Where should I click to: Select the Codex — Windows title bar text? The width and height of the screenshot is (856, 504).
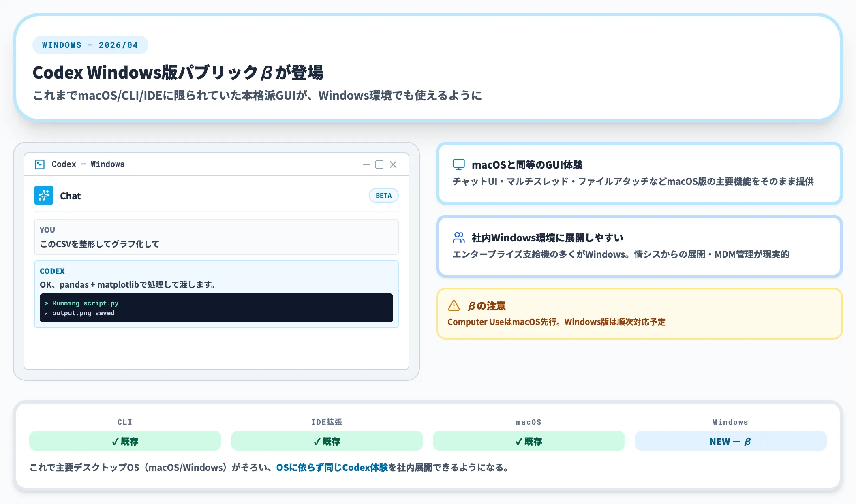[x=88, y=164]
